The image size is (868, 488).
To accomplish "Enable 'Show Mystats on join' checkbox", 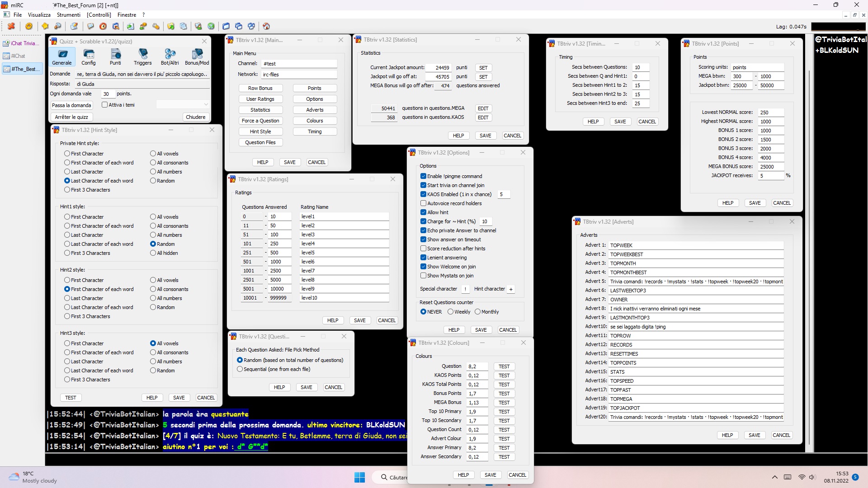I will (423, 276).
